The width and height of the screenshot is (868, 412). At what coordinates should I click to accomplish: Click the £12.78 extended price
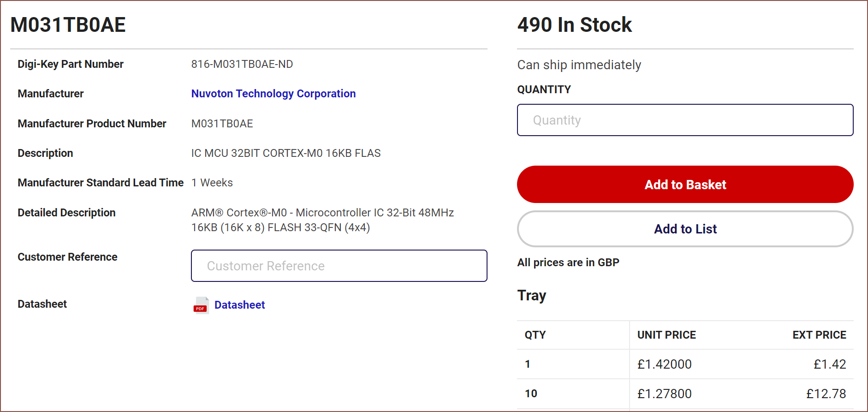(x=826, y=394)
